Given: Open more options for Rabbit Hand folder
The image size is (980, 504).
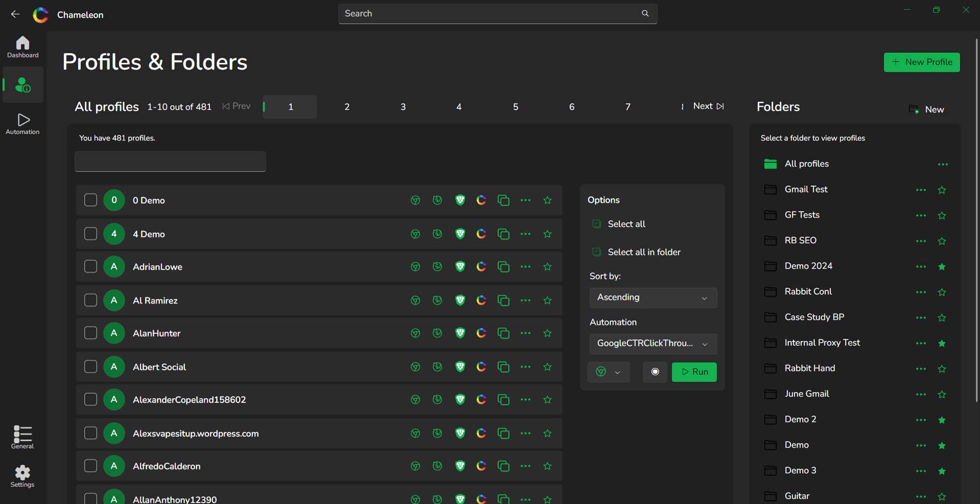Looking at the screenshot, I should click(921, 369).
